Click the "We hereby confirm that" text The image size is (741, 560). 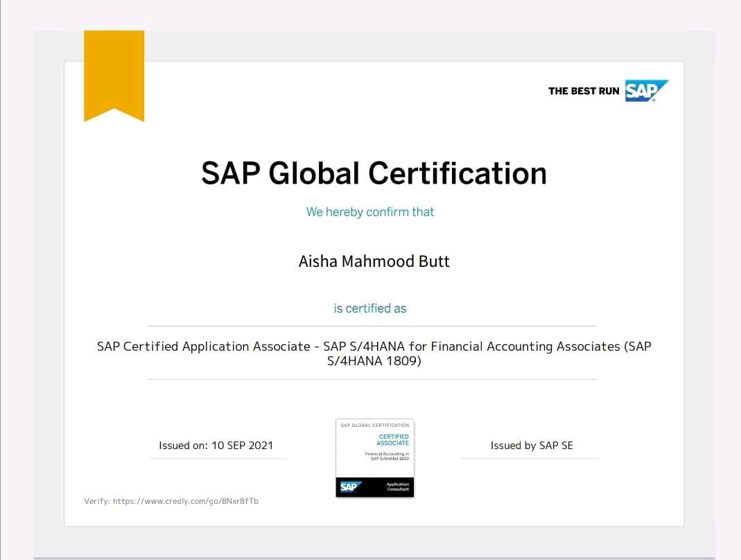[x=370, y=212]
